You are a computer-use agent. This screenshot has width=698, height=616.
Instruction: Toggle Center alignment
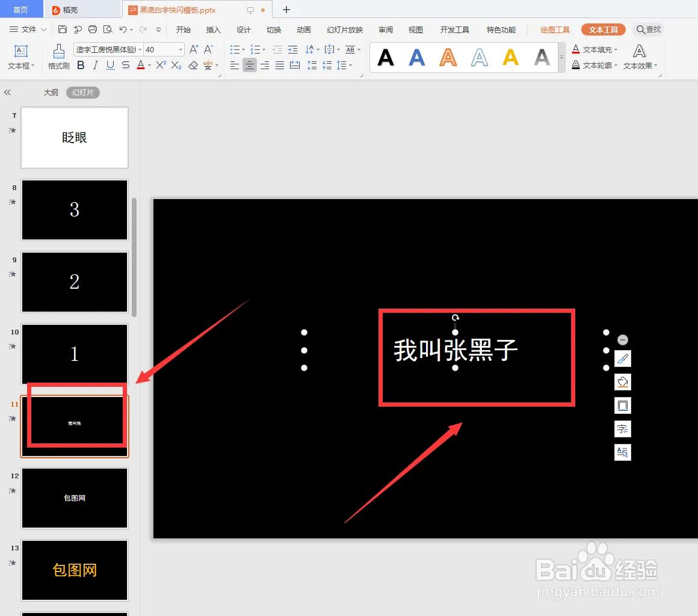point(249,66)
